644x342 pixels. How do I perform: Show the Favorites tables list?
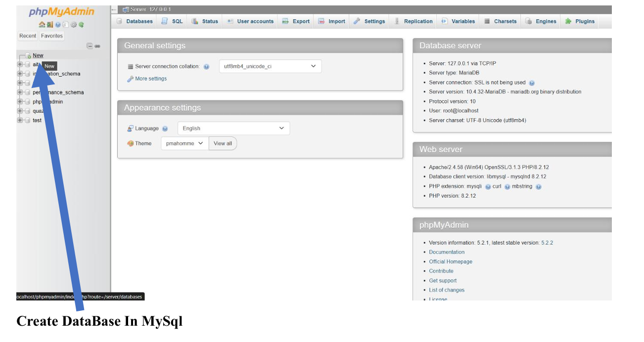click(52, 36)
